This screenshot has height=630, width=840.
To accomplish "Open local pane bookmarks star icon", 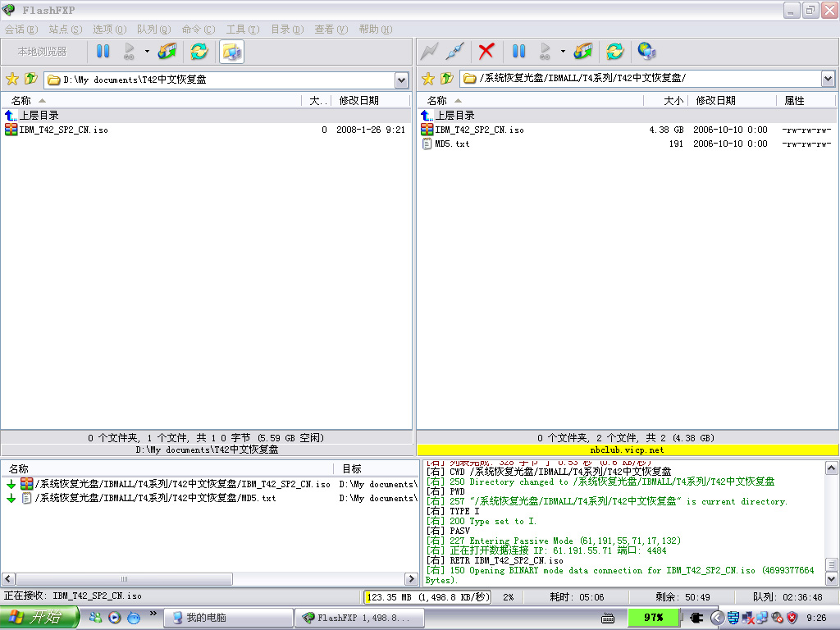I will tap(11, 80).
